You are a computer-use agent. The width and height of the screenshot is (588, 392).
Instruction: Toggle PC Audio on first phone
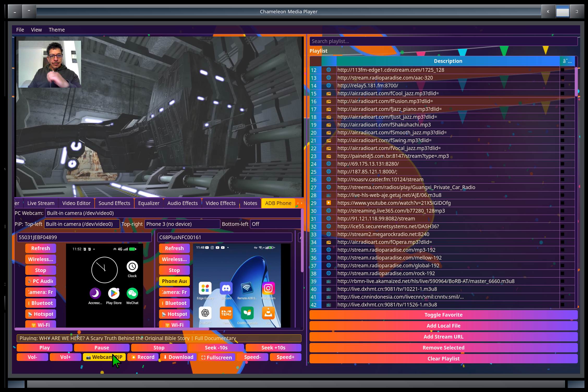point(41,281)
